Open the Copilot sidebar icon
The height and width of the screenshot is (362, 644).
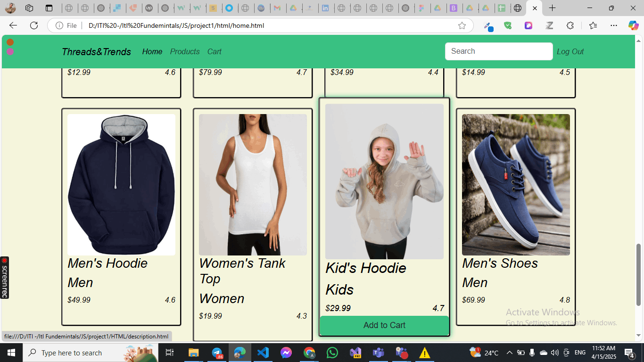click(x=633, y=25)
